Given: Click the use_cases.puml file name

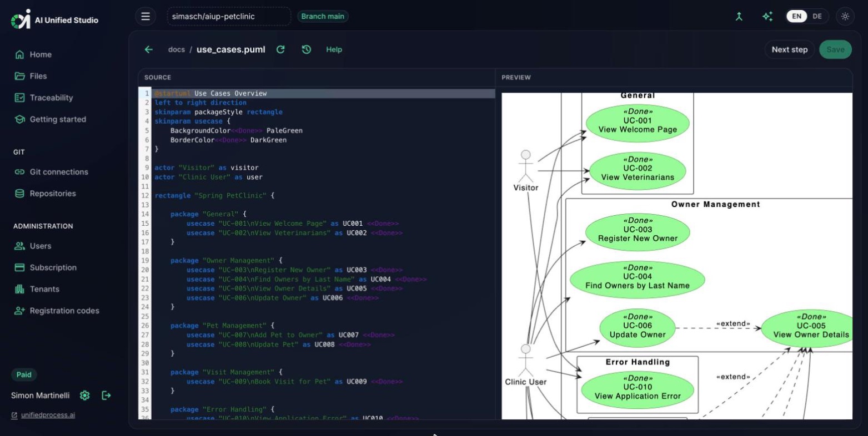Looking at the screenshot, I should [231, 49].
